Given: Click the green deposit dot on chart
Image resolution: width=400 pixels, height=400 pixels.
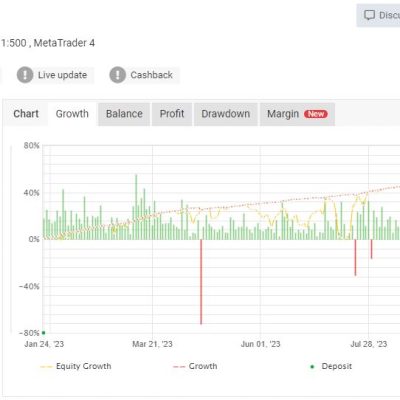Looking at the screenshot, I should [x=44, y=333].
